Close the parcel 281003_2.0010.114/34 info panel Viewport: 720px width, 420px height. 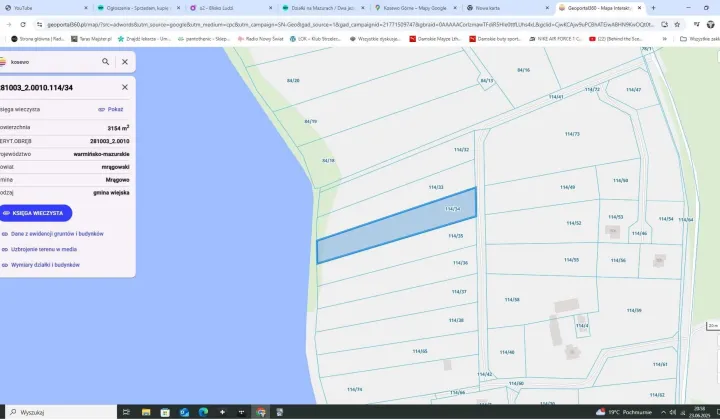125,89
